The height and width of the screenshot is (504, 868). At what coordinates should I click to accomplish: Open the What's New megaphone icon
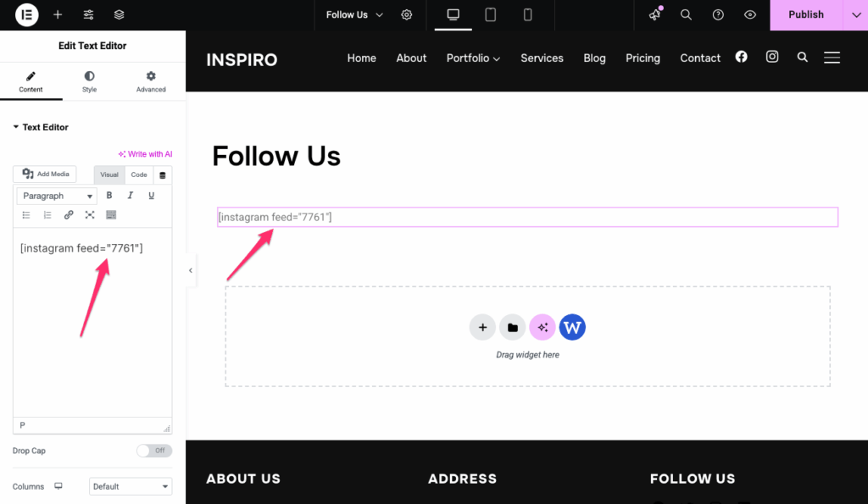pos(654,15)
